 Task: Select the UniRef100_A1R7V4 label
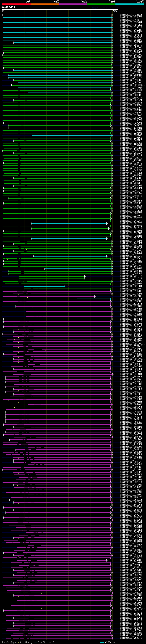tap(131, 357)
